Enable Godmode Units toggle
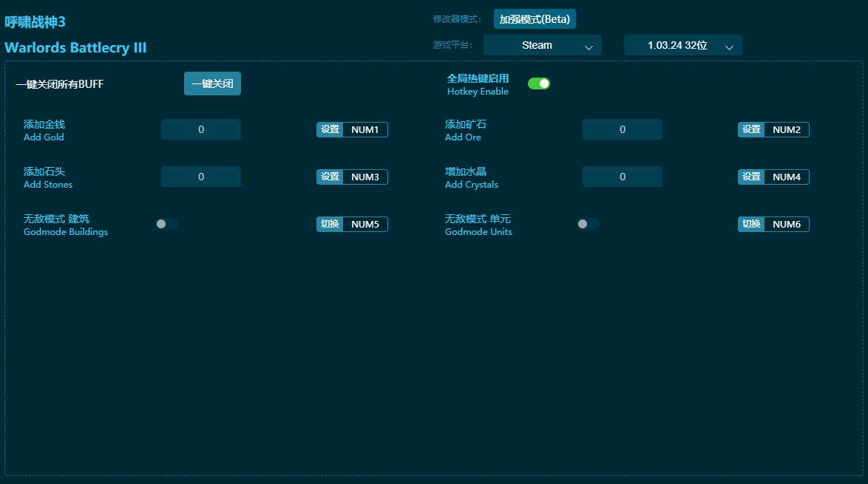The image size is (868, 484). [588, 224]
